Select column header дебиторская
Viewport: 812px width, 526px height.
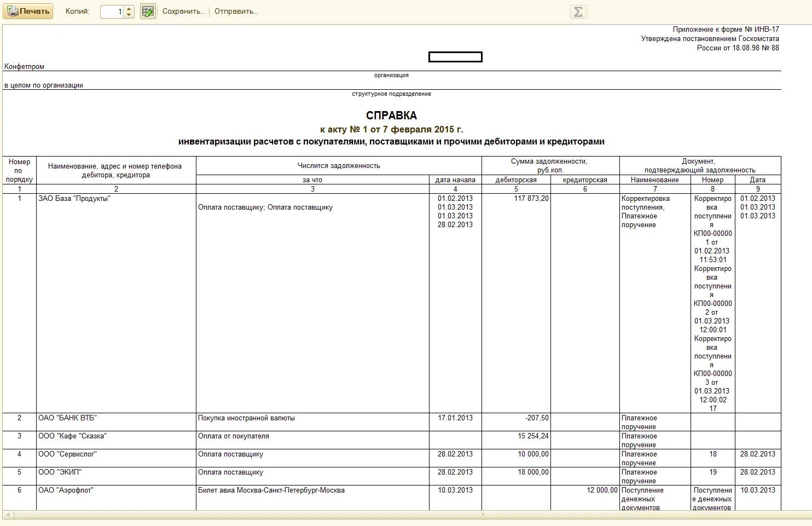516,180
